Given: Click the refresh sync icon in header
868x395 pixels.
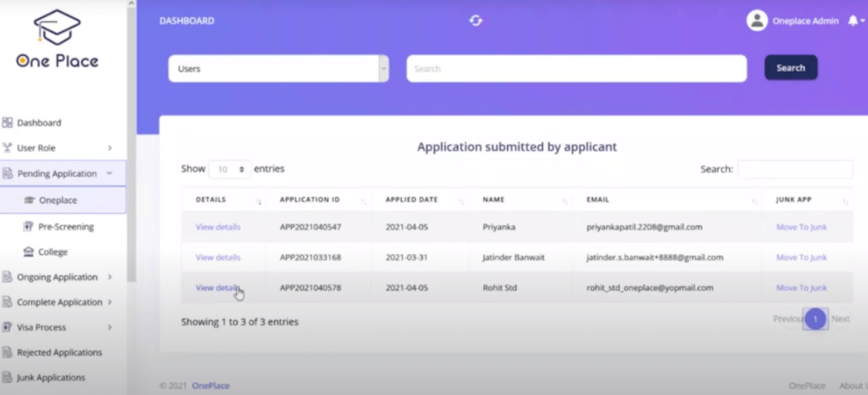Looking at the screenshot, I should (x=475, y=21).
